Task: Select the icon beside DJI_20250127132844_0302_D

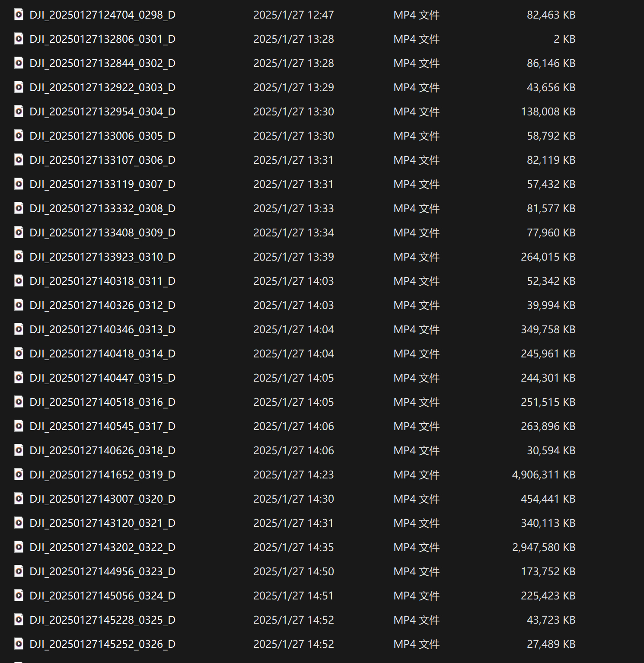Action: (x=19, y=63)
